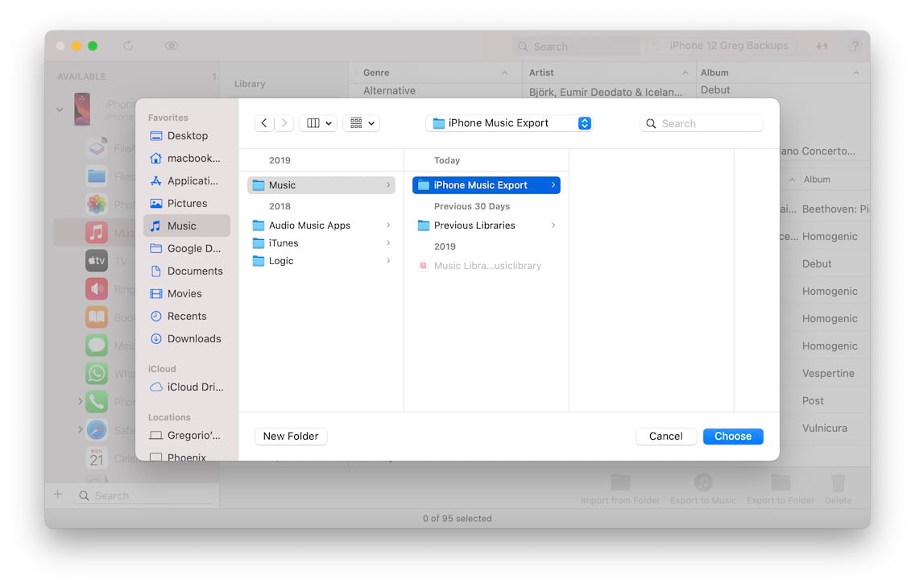The image size is (915, 588).
Task: Open the Books icon in device sidebar
Action: [x=97, y=317]
